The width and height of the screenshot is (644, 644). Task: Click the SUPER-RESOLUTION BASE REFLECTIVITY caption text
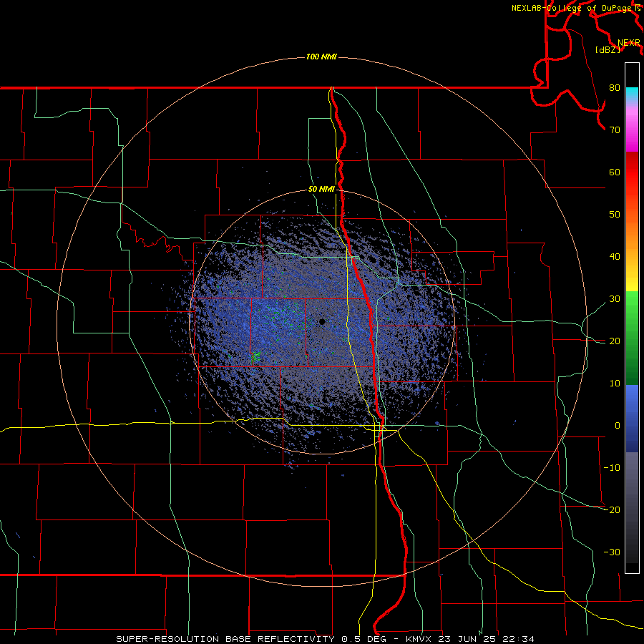[x=225, y=639]
